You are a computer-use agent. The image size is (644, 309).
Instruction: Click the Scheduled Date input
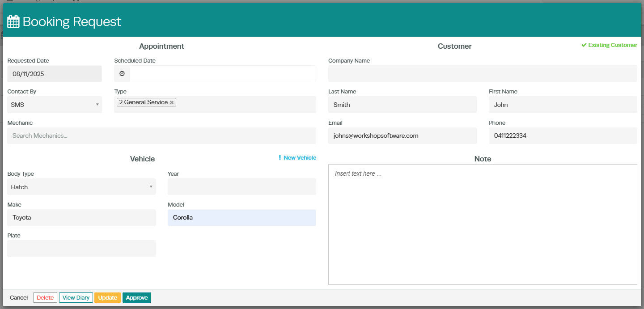point(223,74)
